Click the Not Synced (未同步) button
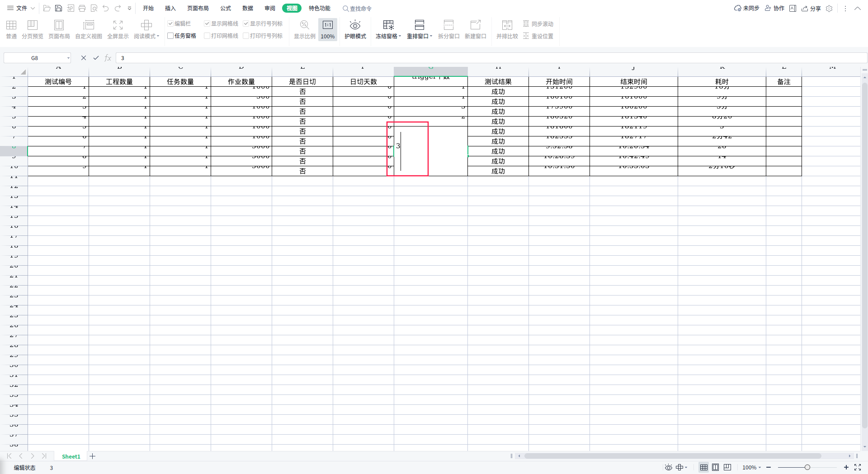 (747, 8)
